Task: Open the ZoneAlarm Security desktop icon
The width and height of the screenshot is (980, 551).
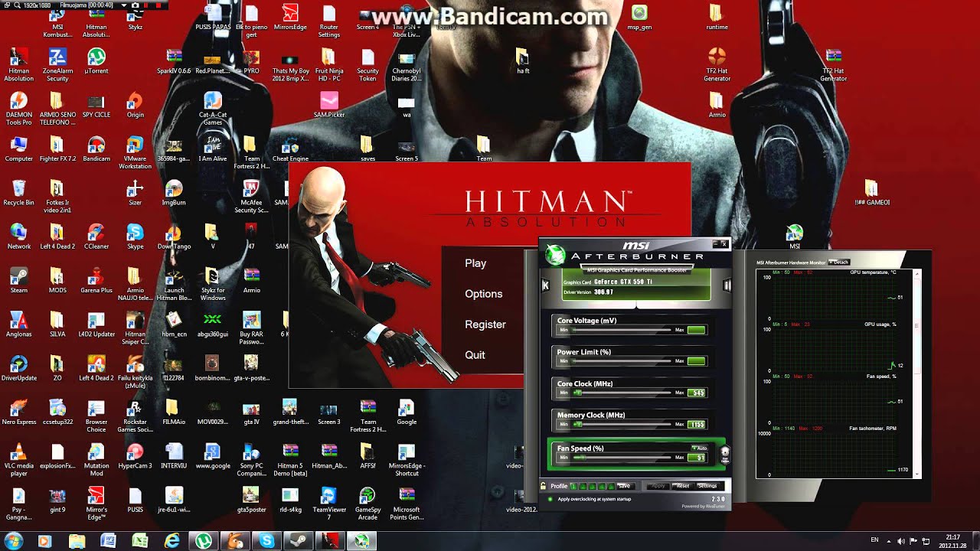Action: (x=57, y=64)
